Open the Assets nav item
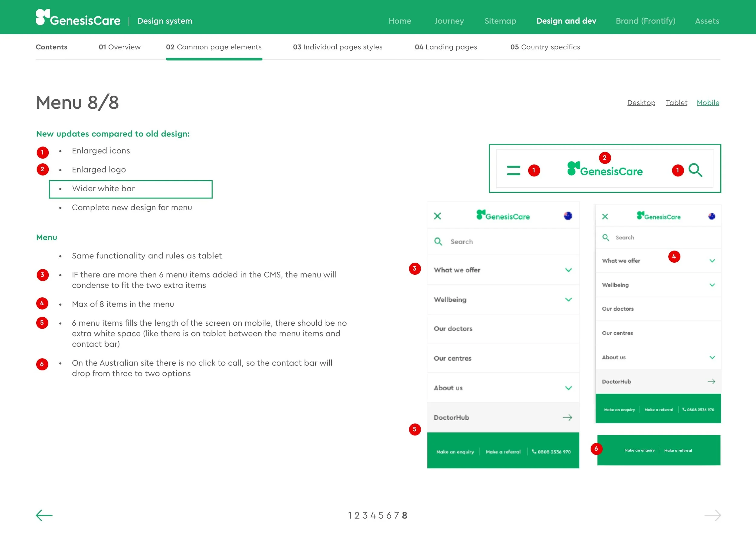 pos(707,21)
